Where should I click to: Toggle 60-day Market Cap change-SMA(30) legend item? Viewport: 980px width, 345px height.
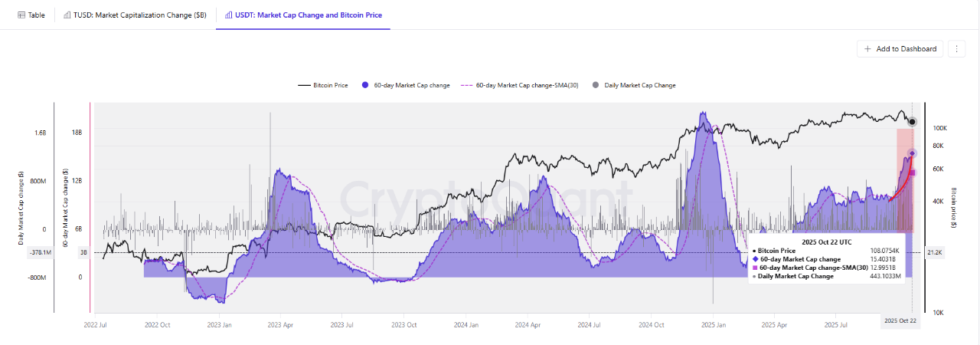[517, 85]
